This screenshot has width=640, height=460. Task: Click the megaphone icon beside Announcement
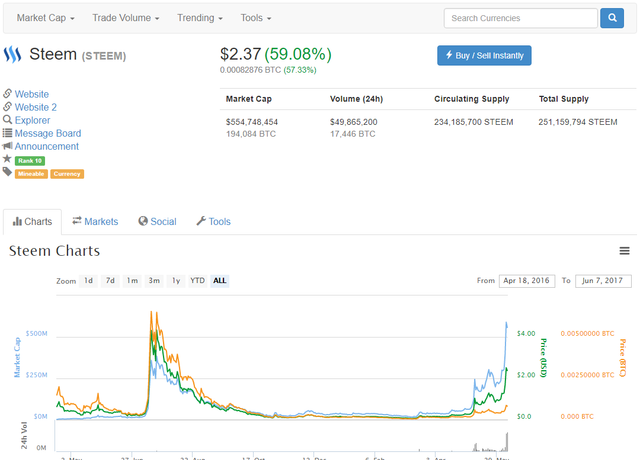point(7,146)
